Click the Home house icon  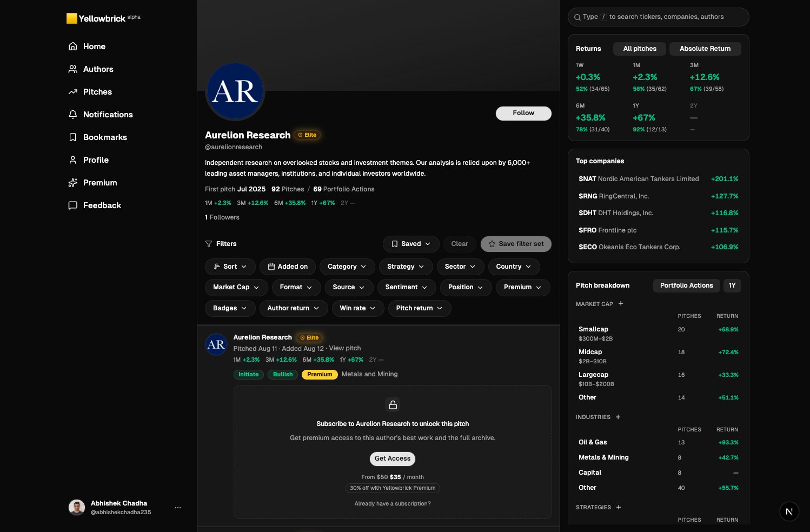pos(73,46)
